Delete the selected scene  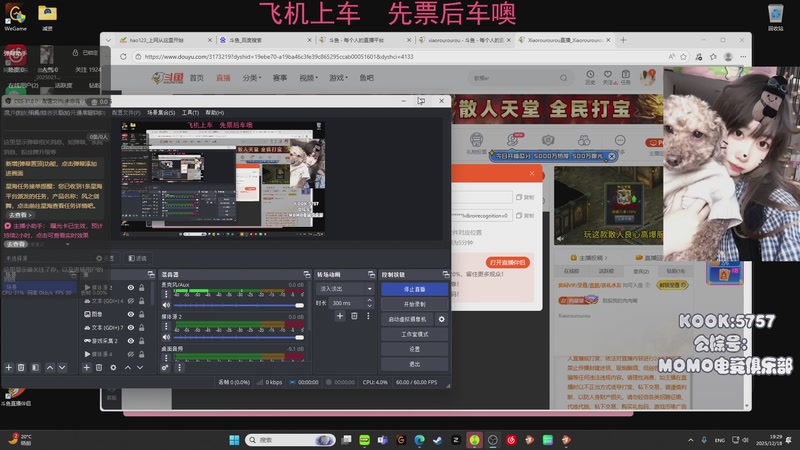[x=21, y=367]
